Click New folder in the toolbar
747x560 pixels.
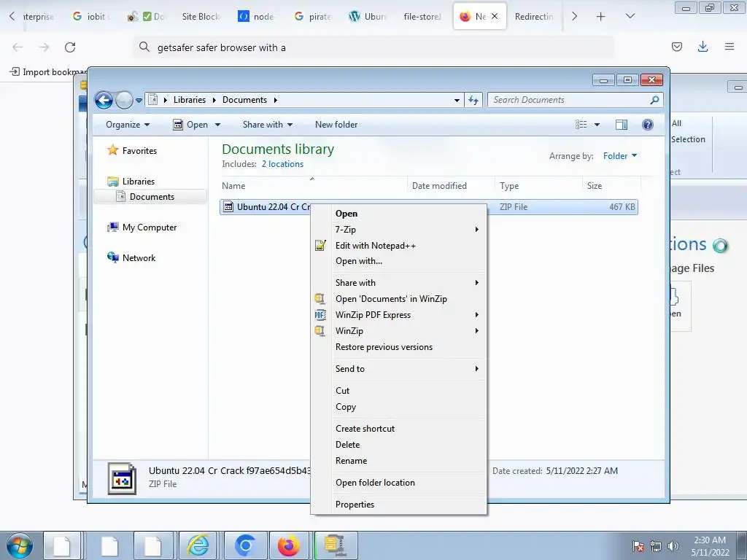pos(336,125)
